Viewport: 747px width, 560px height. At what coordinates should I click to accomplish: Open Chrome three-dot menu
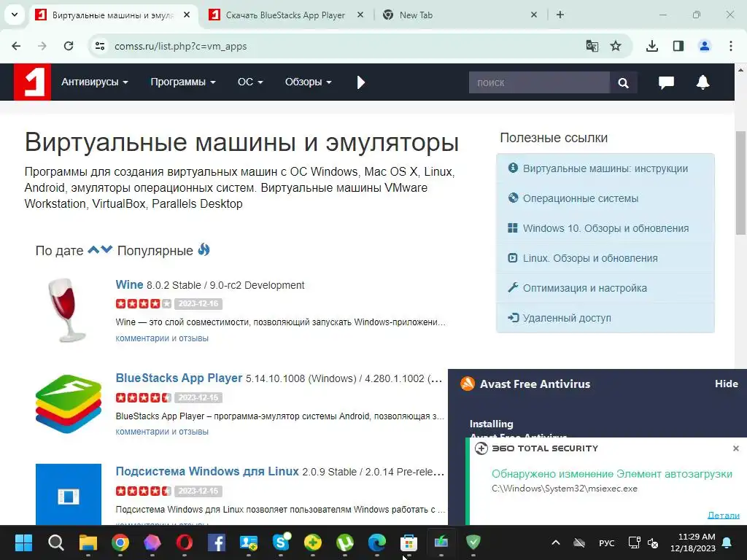coord(731,46)
